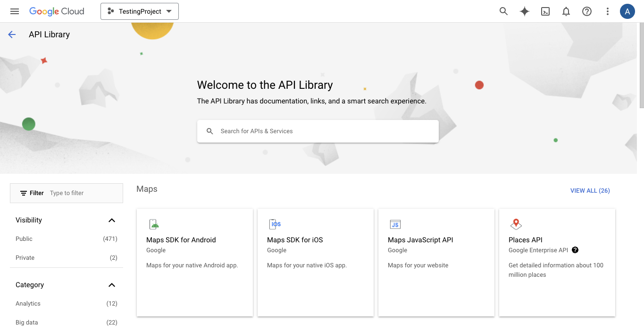The height and width of the screenshot is (333, 644).
Task: Filter by Private visibility
Action: coord(25,258)
